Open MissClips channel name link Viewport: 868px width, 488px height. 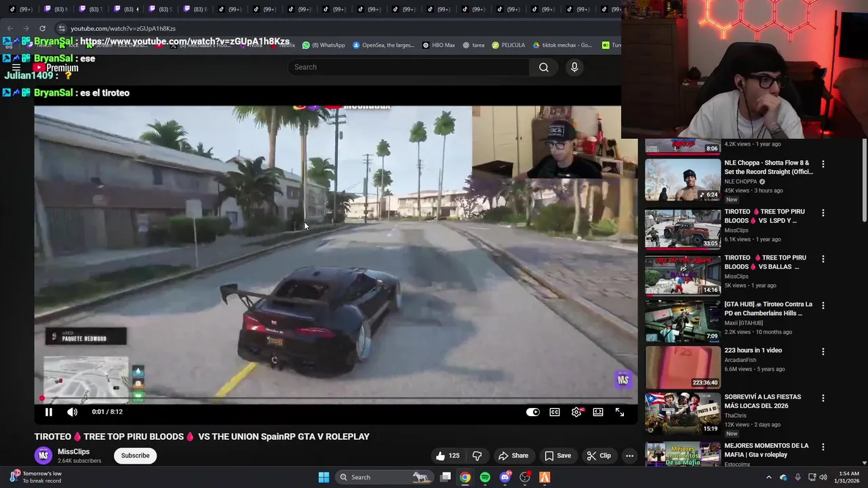click(x=73, y=451)
